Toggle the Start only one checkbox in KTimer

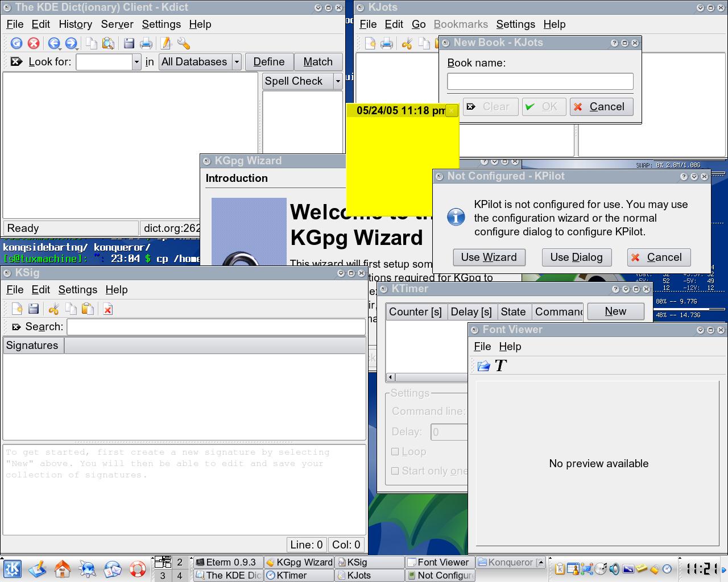(395, 471)
